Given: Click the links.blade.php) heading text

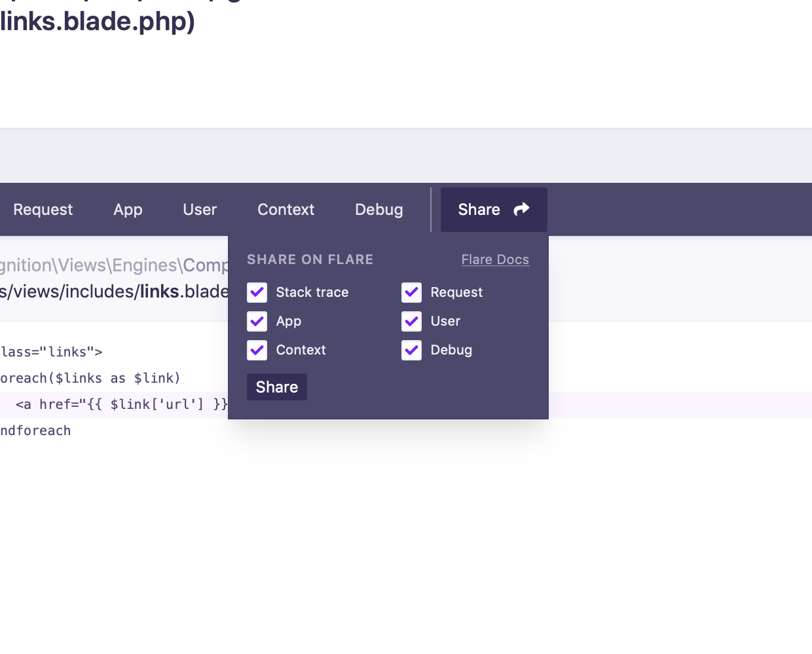Looking at the screenshot, I should 98,21.
